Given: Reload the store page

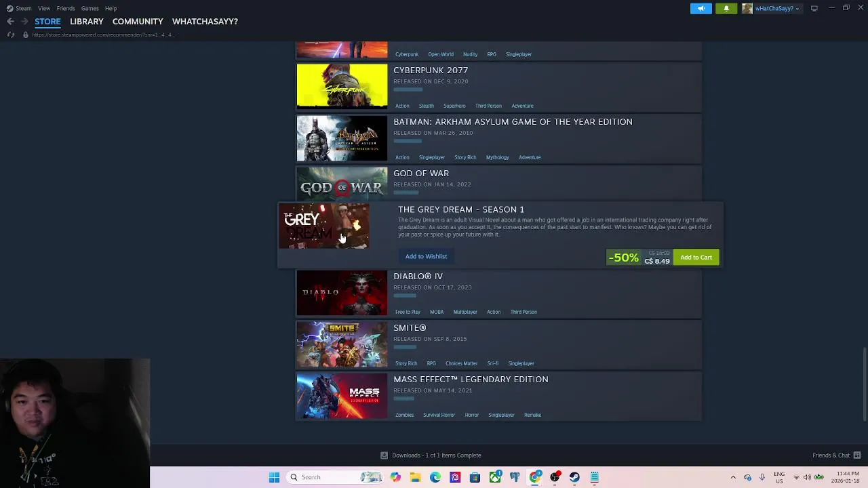Looking at the screenshot, I should [10, 35].
